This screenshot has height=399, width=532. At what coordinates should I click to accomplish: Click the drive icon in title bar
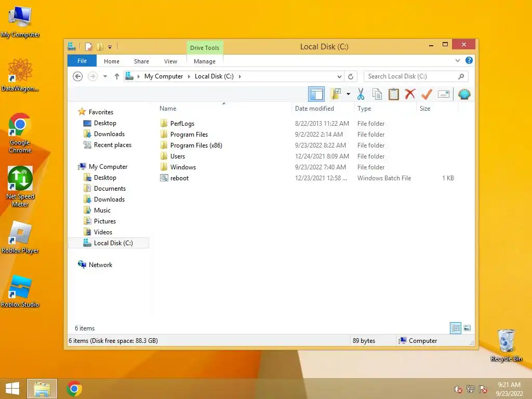pos(72,46)
